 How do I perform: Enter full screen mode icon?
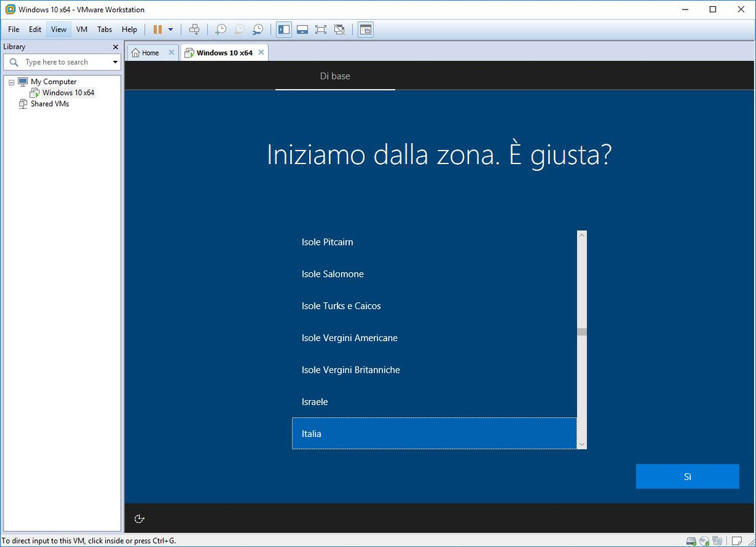pos(321,29)
